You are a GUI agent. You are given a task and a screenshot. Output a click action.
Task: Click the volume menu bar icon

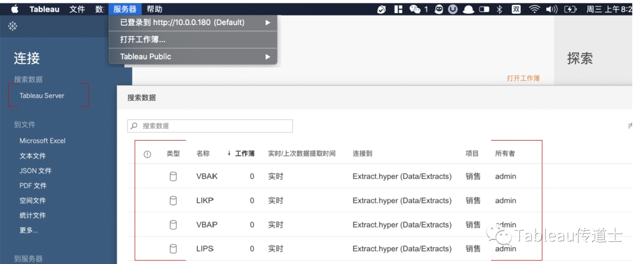tap(552, 9)
